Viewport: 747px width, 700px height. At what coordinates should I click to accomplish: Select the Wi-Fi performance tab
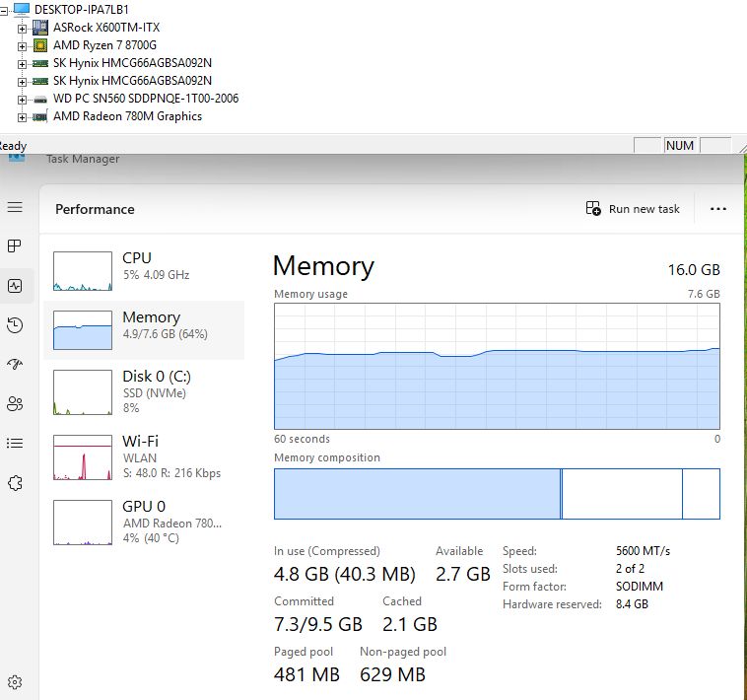(x=148, y=456)
